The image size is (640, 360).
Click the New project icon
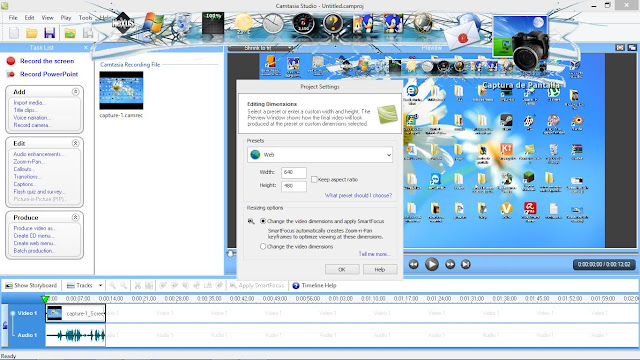(14, 33)
